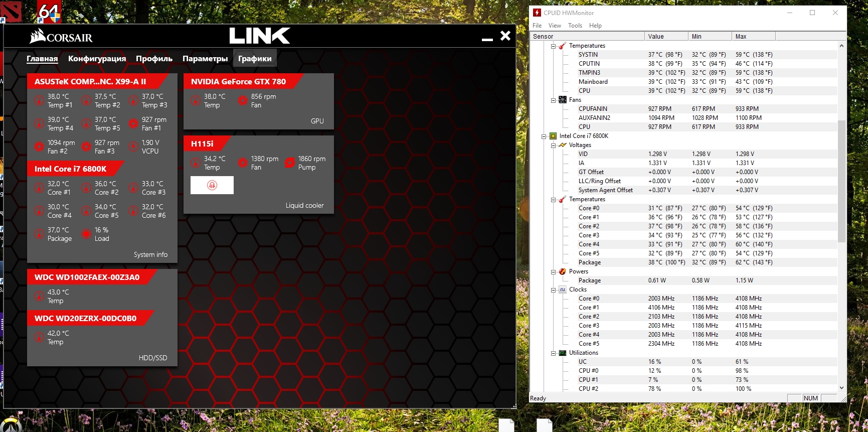Switch to the Профиль tab in Corsair Link

pos(154,59)
